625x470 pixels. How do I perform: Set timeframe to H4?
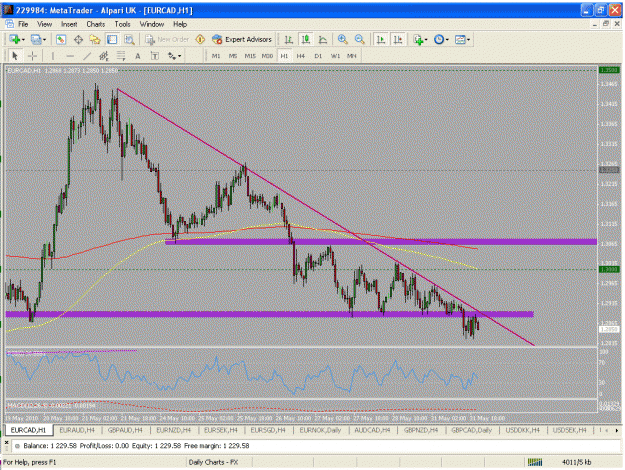pyautogui.click(x=301, y=56)
